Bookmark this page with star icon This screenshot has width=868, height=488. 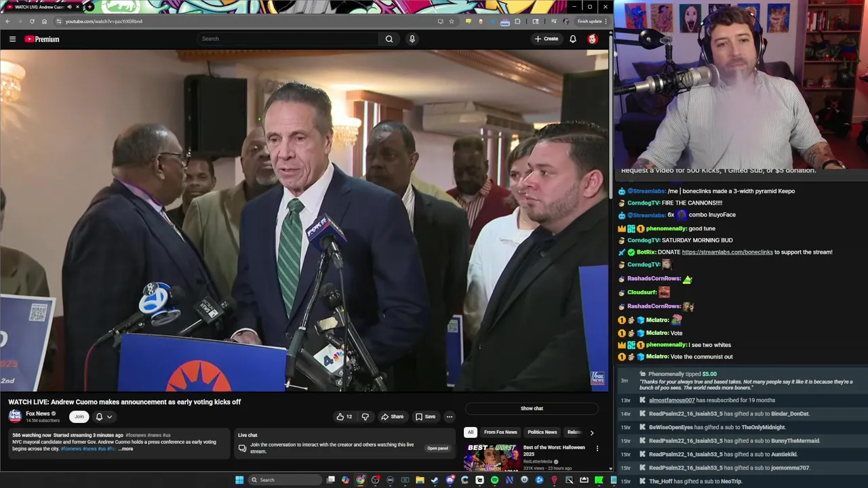[452, 21]
